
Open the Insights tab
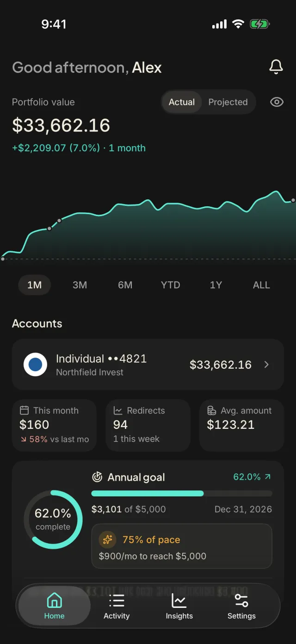pos(179,607)
